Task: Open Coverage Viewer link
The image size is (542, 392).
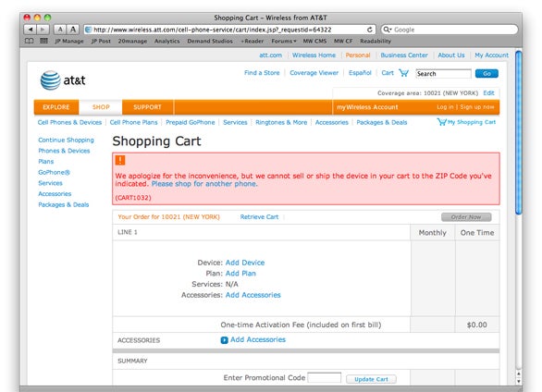Action: pos(314,73)
